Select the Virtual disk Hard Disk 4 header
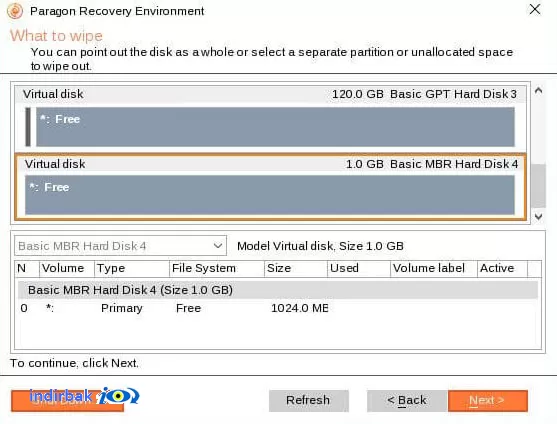The height and width of the screenshot is (424, 557). [x=271, y=164]
